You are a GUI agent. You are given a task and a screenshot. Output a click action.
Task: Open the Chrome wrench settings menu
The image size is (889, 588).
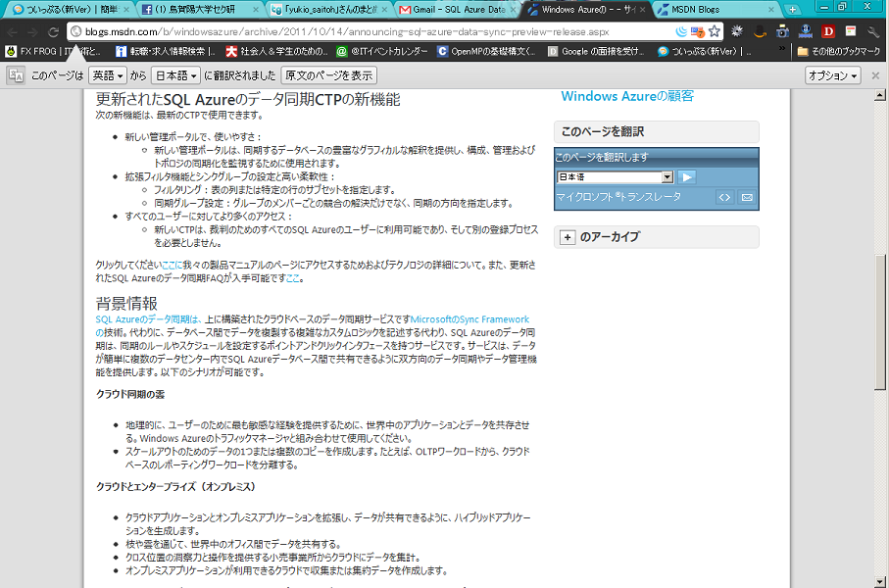tap(874, 31)
